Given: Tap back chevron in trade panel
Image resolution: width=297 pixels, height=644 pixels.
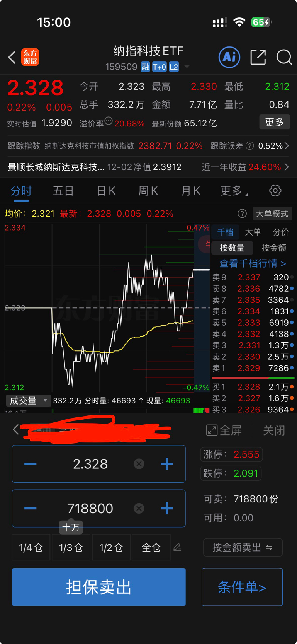Looking at the screenshot, I should [x=16, y=429].
